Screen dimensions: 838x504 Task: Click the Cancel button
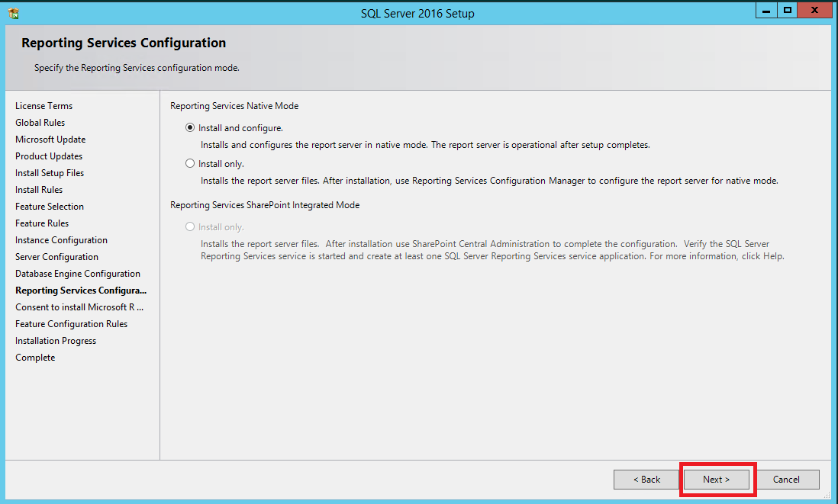(786, 480)
